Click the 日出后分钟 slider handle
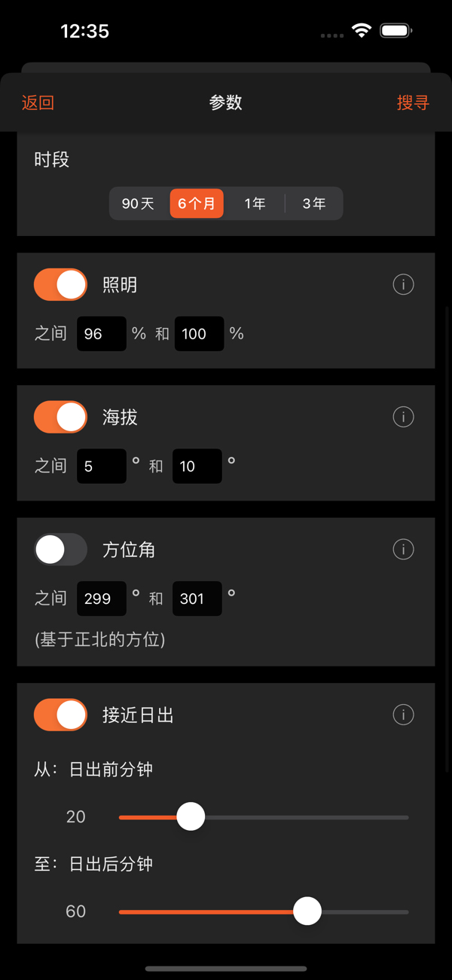 click(x=307, y=911)
